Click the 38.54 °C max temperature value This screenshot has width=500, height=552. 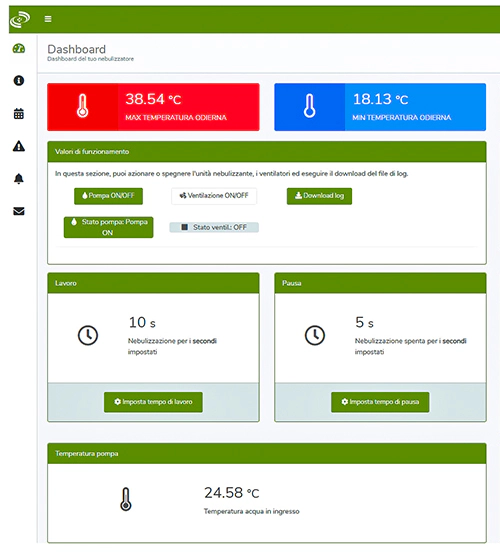[x=154, y=99]
